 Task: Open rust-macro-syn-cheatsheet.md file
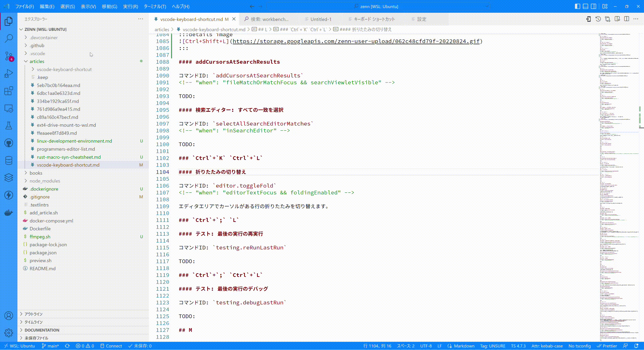click(69, 157)
